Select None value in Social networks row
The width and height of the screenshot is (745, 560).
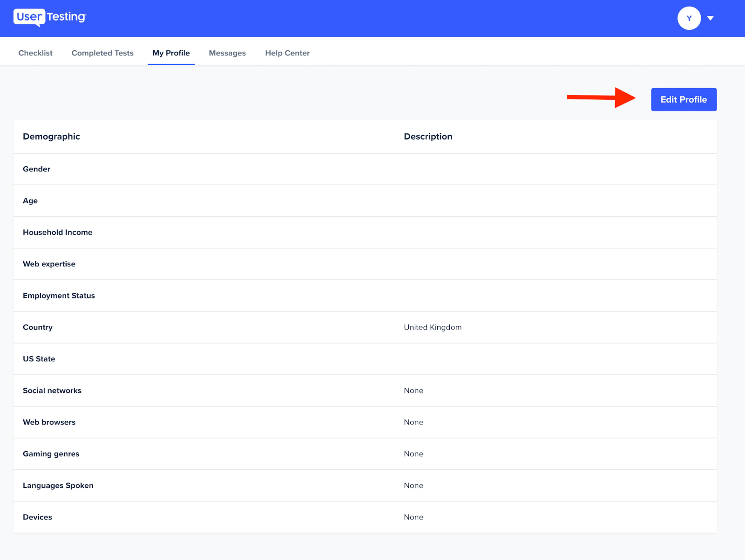(413, 391)
